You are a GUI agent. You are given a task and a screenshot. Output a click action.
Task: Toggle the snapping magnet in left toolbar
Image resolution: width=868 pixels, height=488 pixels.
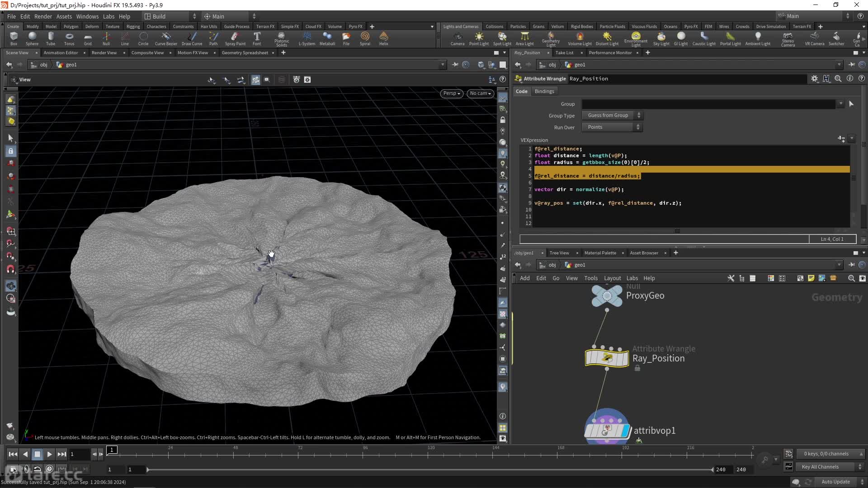point(11,270)
